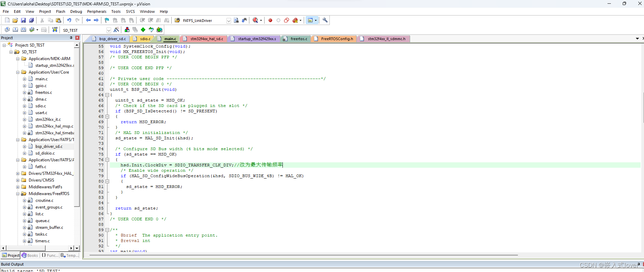This screenshot has width=644, height=272.
Task: Build target toolbar icon
Action: [15, 30]
